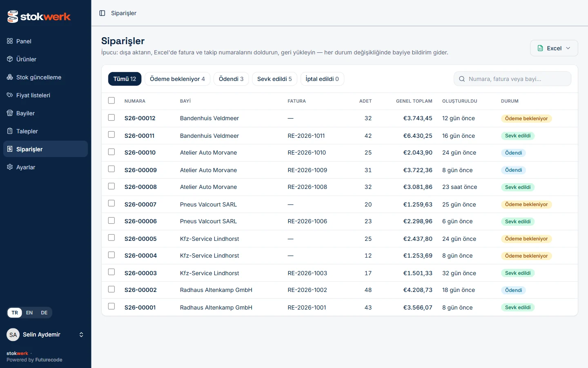
Task: Click the stokwerk logo icon
Action: tap(13, 16)
